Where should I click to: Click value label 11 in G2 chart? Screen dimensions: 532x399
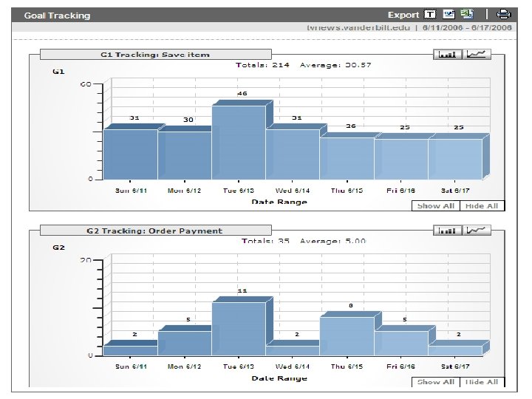(242, 291)
